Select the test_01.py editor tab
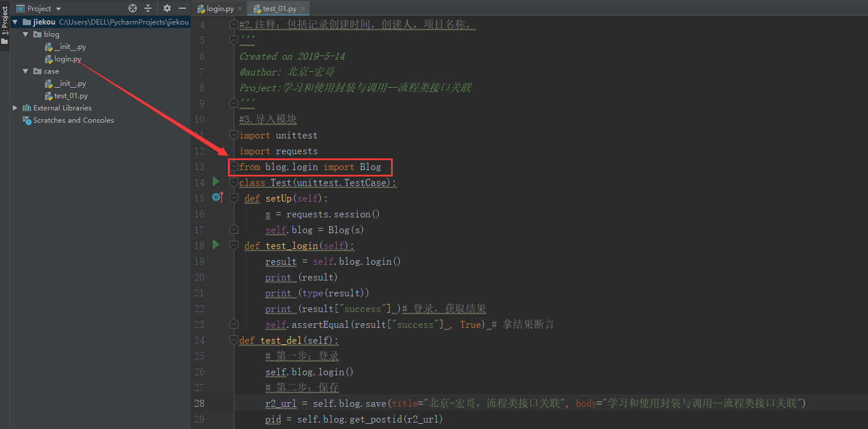Viewport: 868px width, 429px height. coord(279,9)
